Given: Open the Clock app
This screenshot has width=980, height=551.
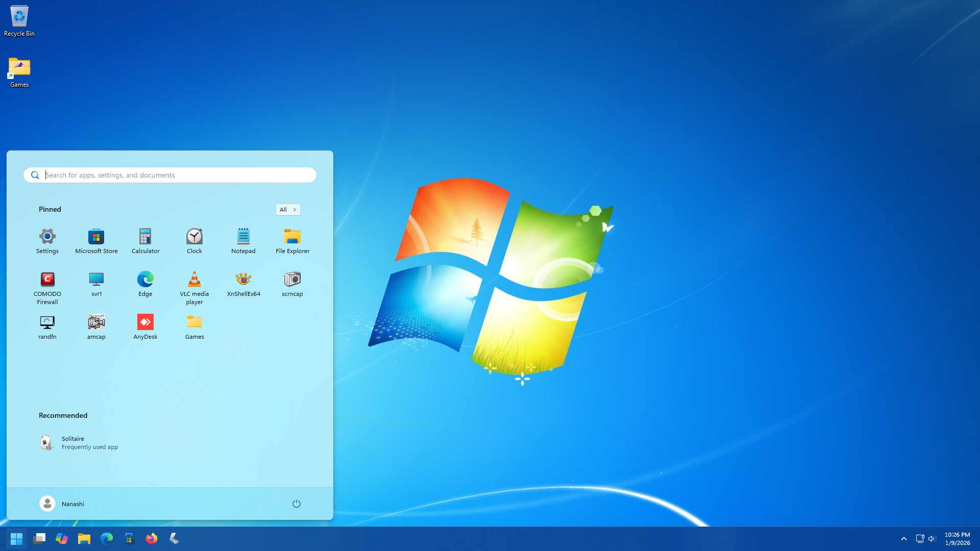Looking at the screenshot, I should click(194, 241).
